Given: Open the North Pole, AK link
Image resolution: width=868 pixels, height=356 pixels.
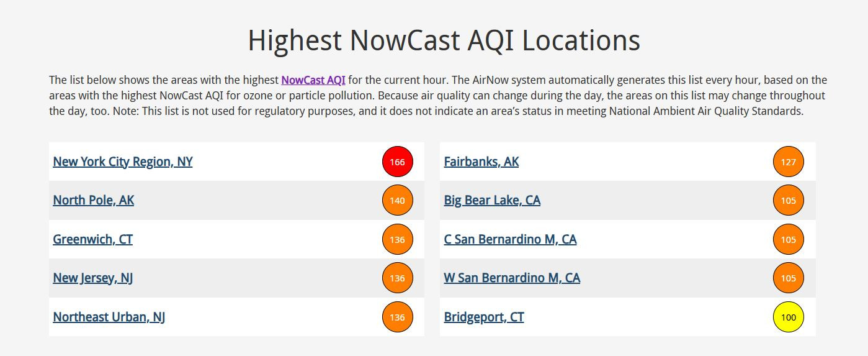Looking at the screenshot, I should pyautogui.click(x=94, y=200).
